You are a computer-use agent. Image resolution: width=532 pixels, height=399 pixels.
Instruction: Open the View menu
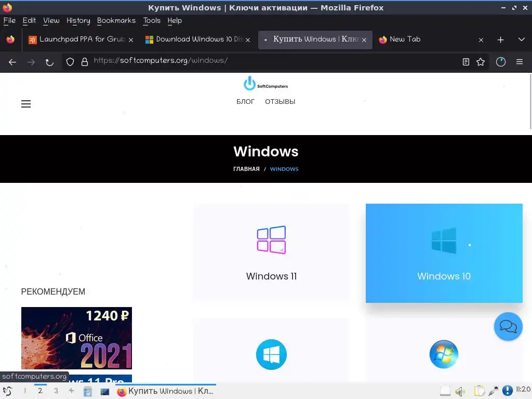[51, 21]
